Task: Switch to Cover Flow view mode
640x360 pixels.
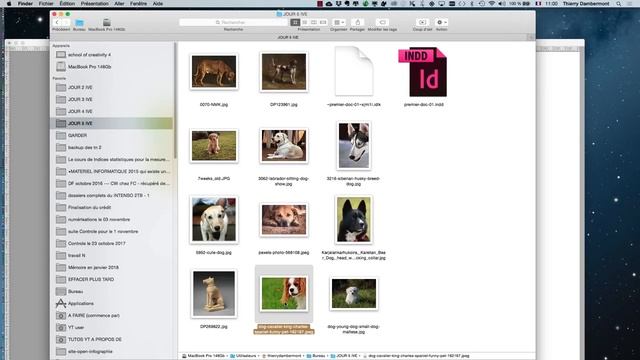Action: tap(323, 22)
